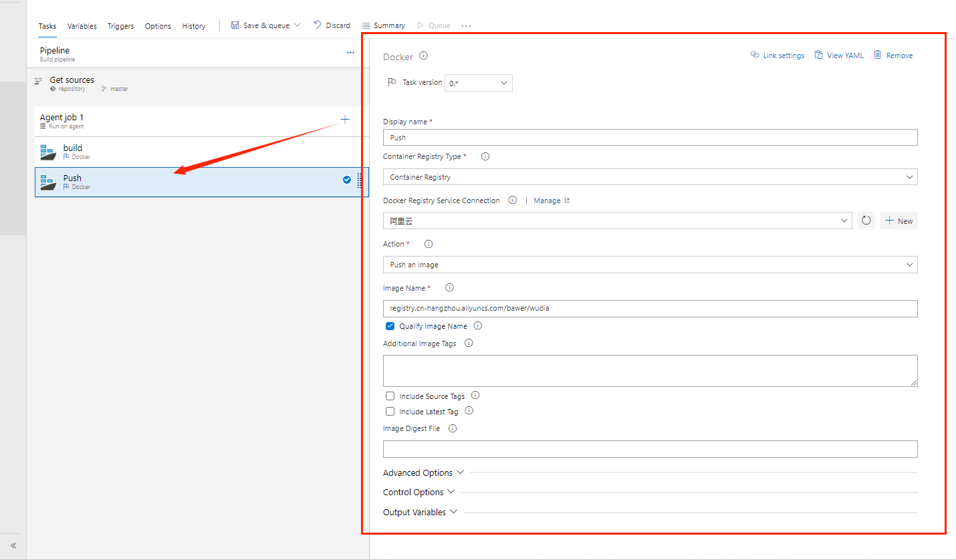956x560 pixels.
Task: Click info icon next to Include Source Tags
Action: pos(475,396)
